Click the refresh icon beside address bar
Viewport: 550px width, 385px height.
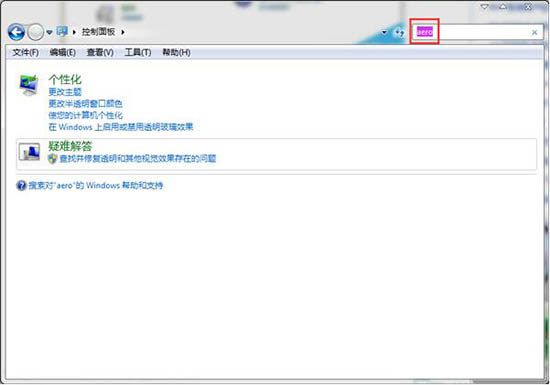tap(399, 32)
